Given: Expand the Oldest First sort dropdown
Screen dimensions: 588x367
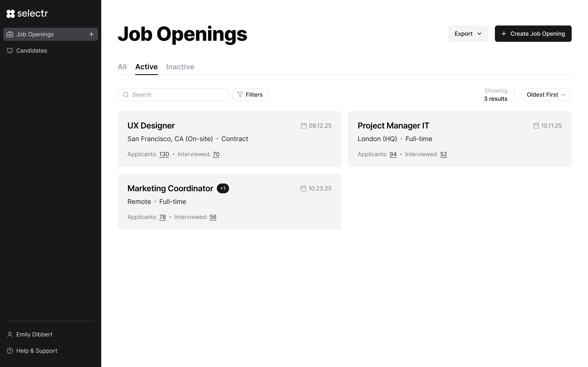Looking at the screenshot, I should (546, 95).
